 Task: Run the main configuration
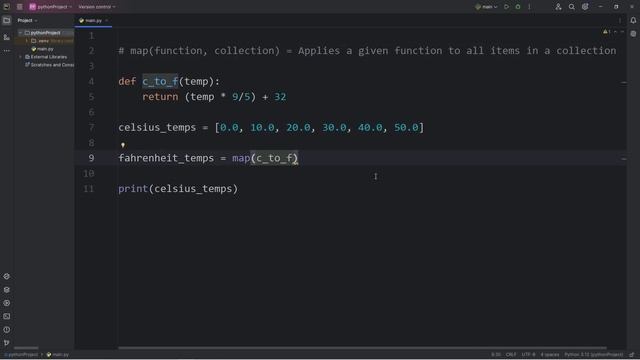[506, 7]
